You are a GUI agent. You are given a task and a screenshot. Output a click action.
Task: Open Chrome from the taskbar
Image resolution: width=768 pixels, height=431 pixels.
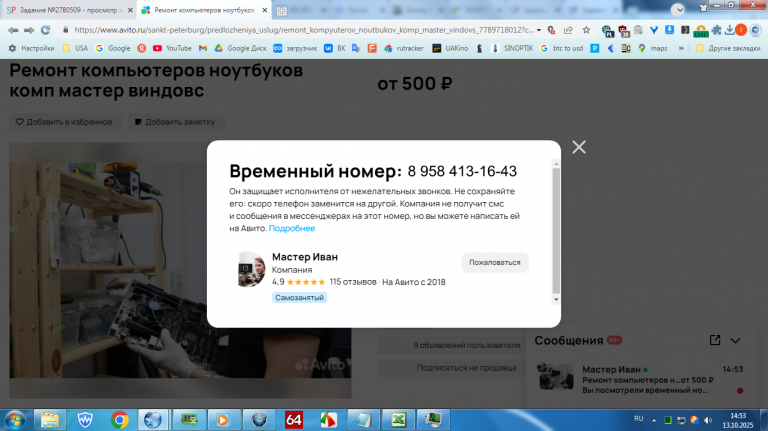click(119, 420)
